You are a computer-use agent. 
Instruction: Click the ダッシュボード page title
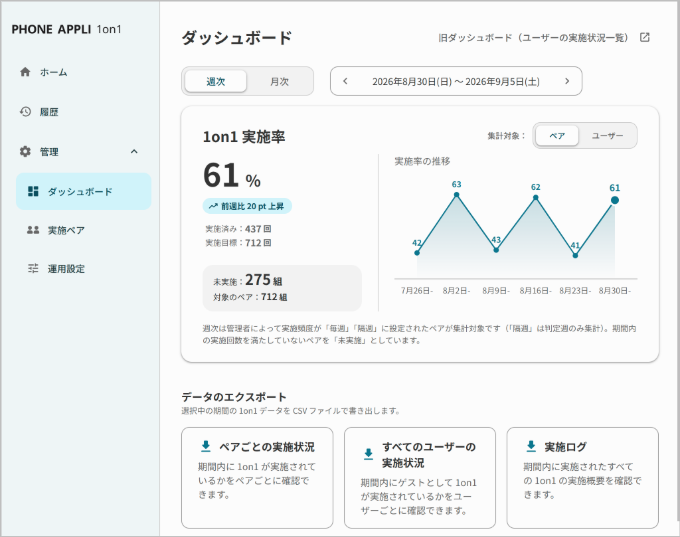[237, 38]
